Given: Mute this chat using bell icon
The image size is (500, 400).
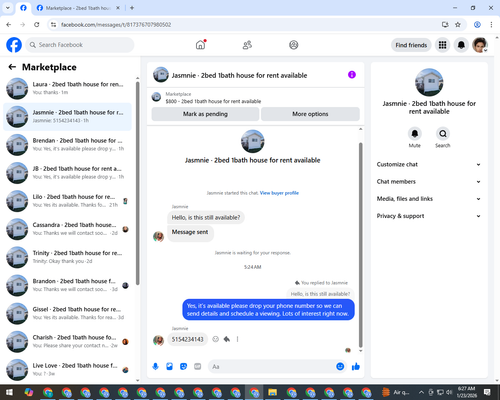Looking at the screenshot, I should click(415, 134).
